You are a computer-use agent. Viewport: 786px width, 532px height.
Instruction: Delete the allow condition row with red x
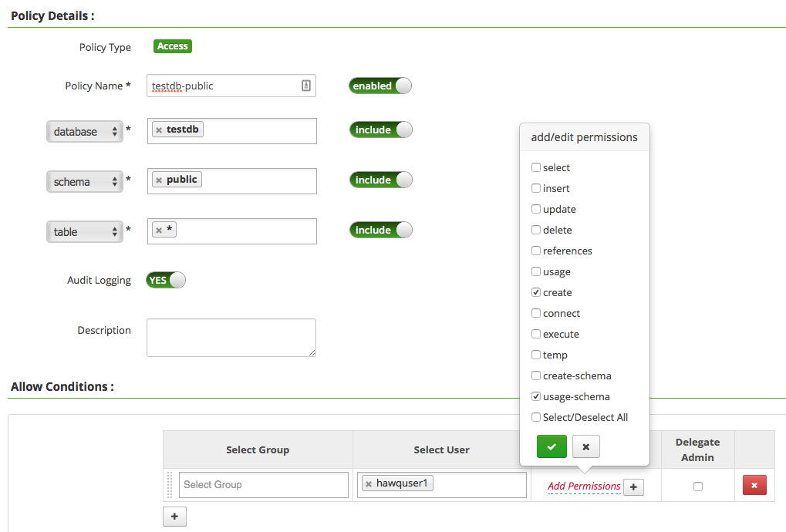(754, 485)
